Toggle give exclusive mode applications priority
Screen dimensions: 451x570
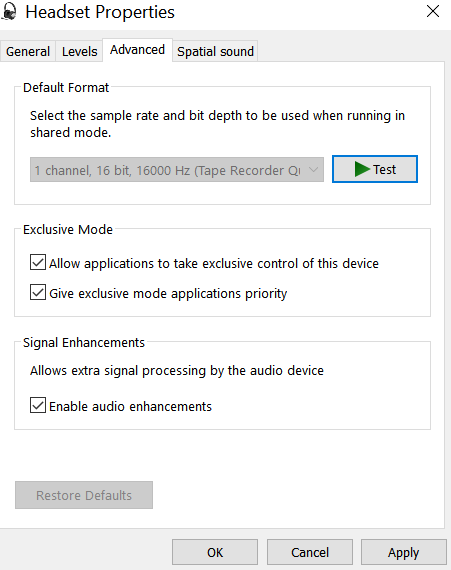click(x=38, y=292)
